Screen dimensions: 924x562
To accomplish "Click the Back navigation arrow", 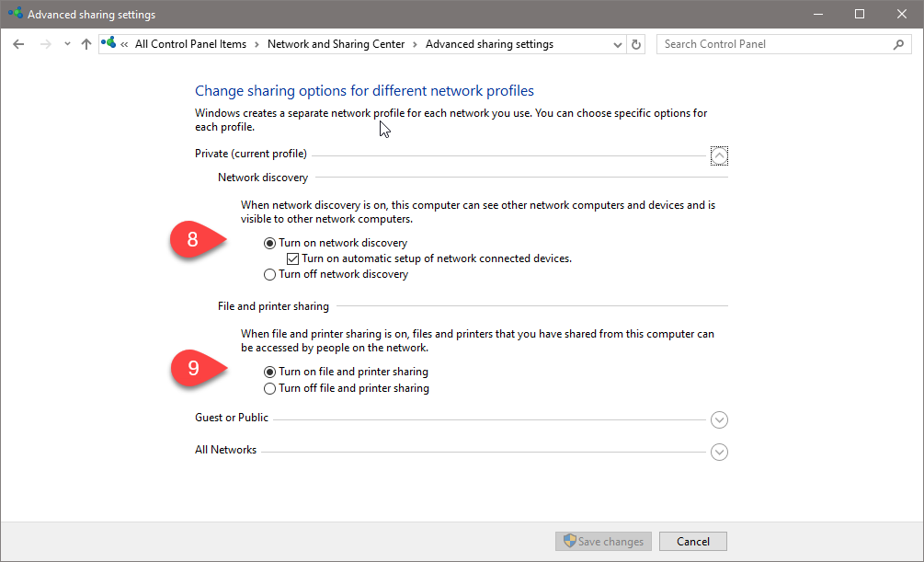I will [18, 44].
